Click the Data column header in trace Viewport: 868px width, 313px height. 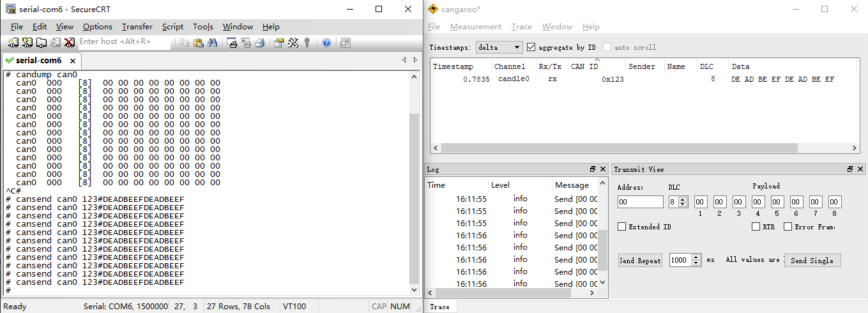click(793, 66)
